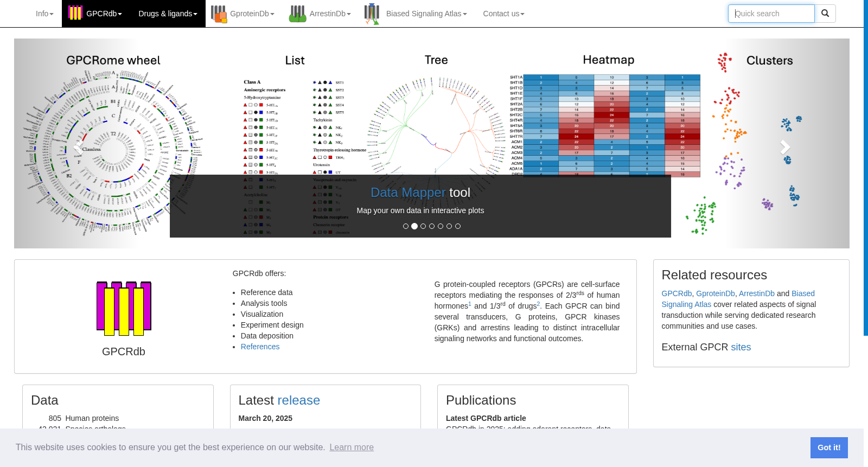
Task: Dismiss cookie banner with Got it!
Action: (829, 447)
